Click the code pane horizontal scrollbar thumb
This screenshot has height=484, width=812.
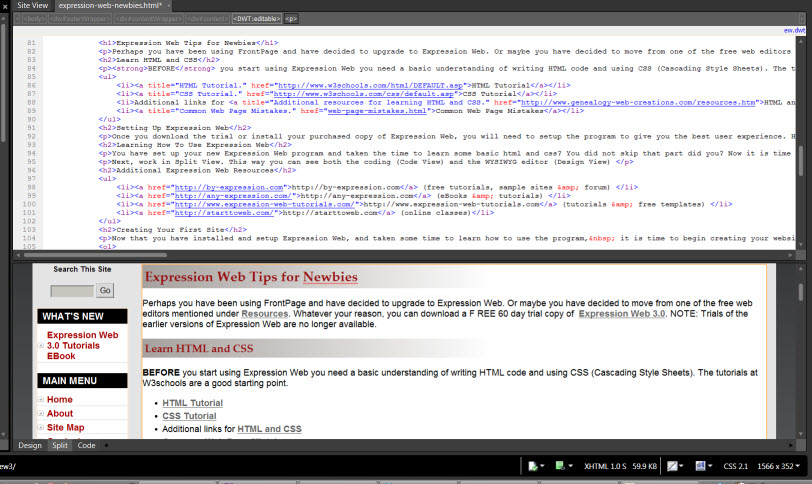pyautogui.click(x=95, y=255)
